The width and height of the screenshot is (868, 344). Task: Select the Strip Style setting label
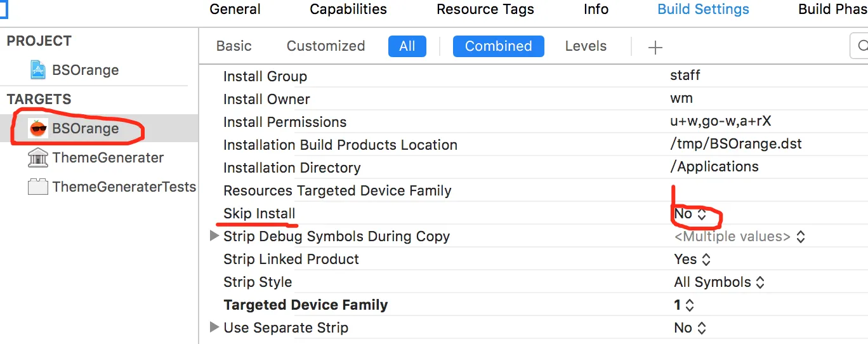[x=258, y=282]
